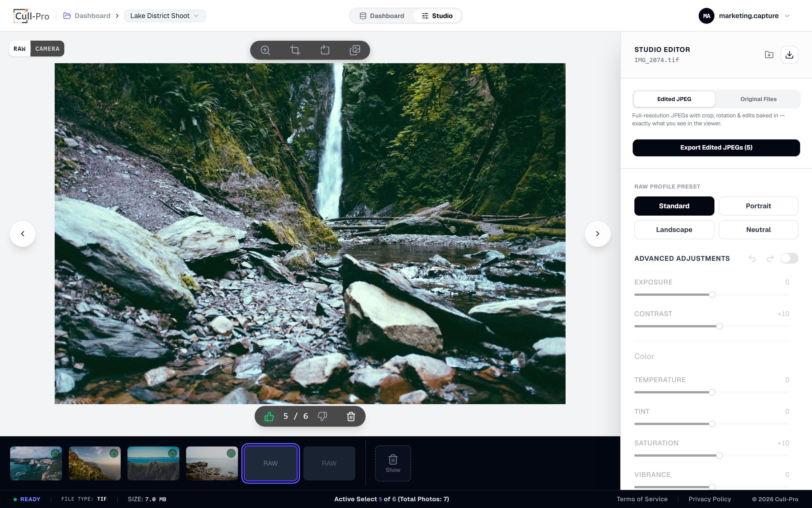The width and height of the screenshot is (812, 508).
Task: Select the Standard profile preset
Action: (674, 206)
